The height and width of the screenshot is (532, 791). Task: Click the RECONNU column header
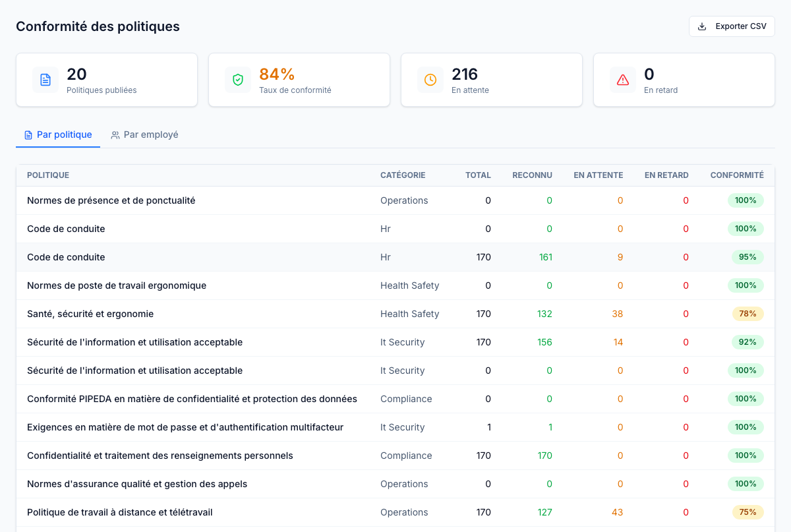533,175
